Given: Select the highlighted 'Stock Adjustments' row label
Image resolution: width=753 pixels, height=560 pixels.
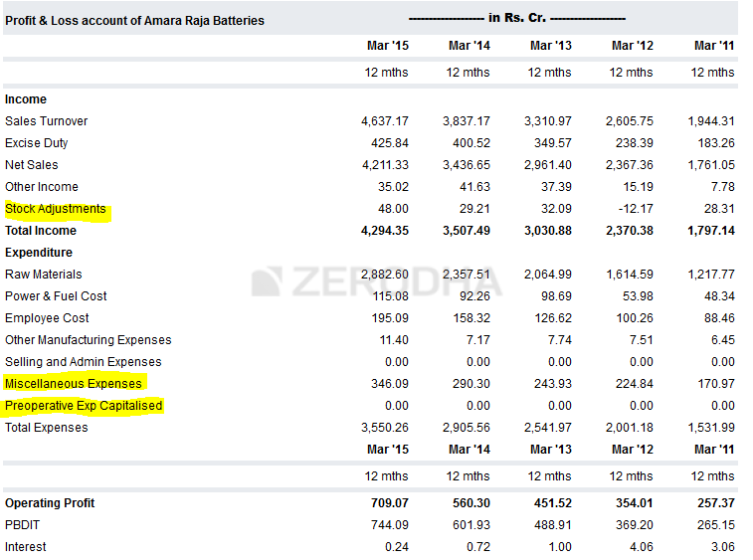Looking at the screenshot, I should 56,209.
